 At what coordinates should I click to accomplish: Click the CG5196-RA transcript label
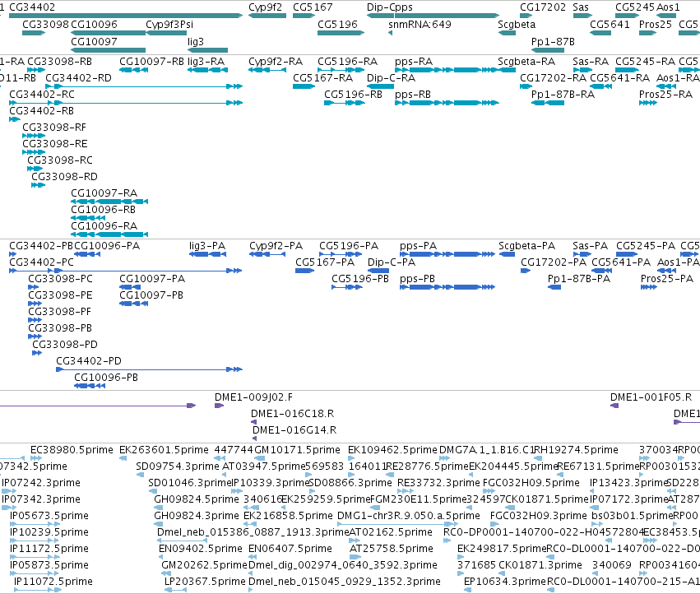click(347, 61)
